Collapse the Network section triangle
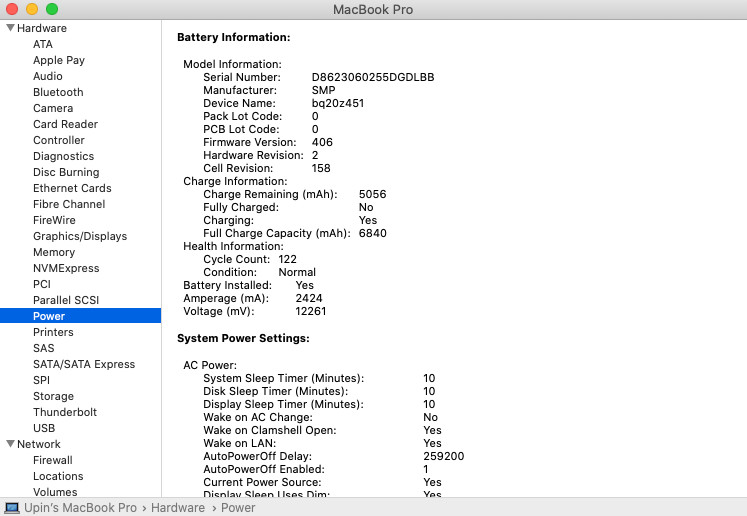This screenshot has width=747, height=516. click(10, 444)
